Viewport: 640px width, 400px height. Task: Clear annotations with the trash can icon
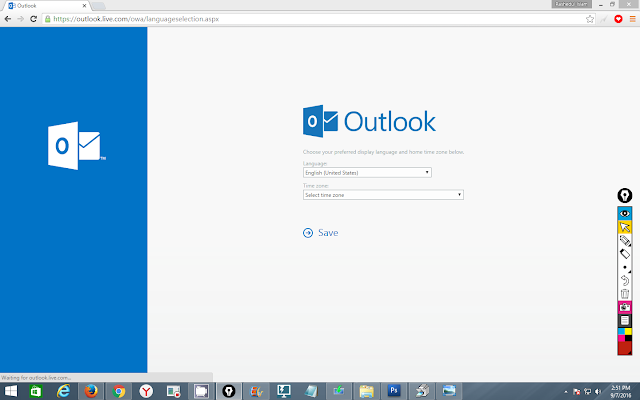pyautogui.click(x=624, y=294)
